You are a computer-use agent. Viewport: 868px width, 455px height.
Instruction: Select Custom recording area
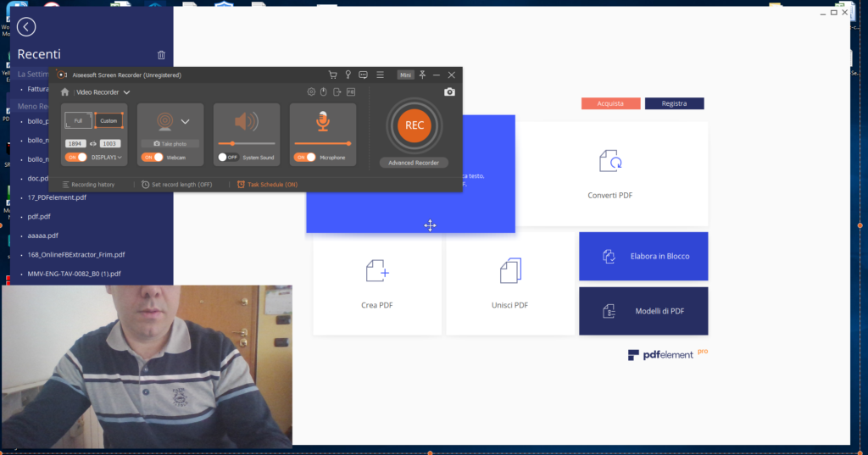click(108, 120)
